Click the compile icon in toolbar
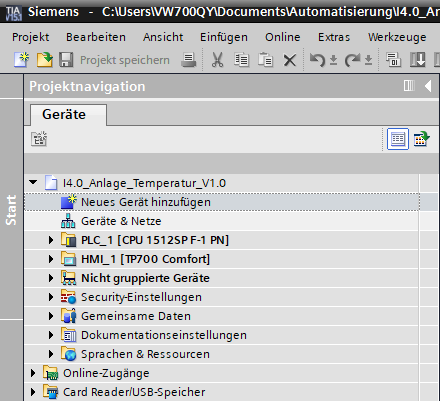Viewport: 440px width, 401px height. (x=393, y=60)
